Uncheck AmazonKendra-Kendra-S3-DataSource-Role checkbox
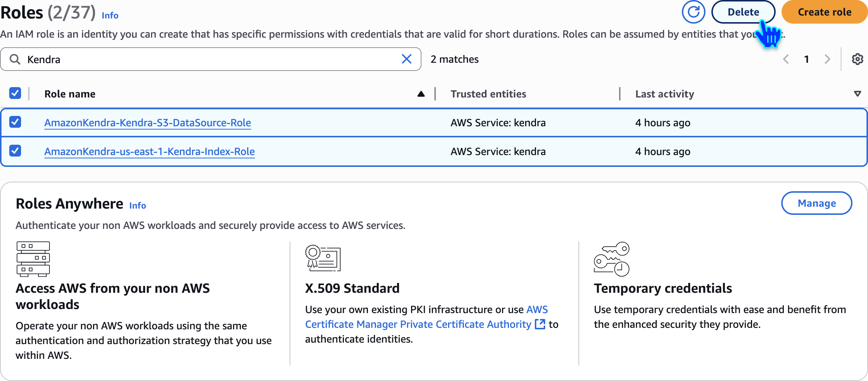868x381 pixels. [x=15, y=122]
